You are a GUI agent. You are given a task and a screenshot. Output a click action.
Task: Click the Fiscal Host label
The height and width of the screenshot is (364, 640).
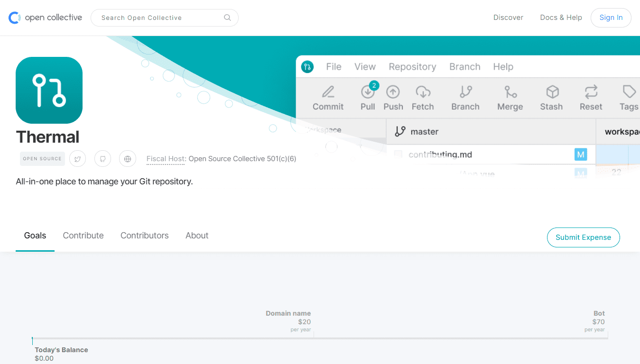point(166,159)
